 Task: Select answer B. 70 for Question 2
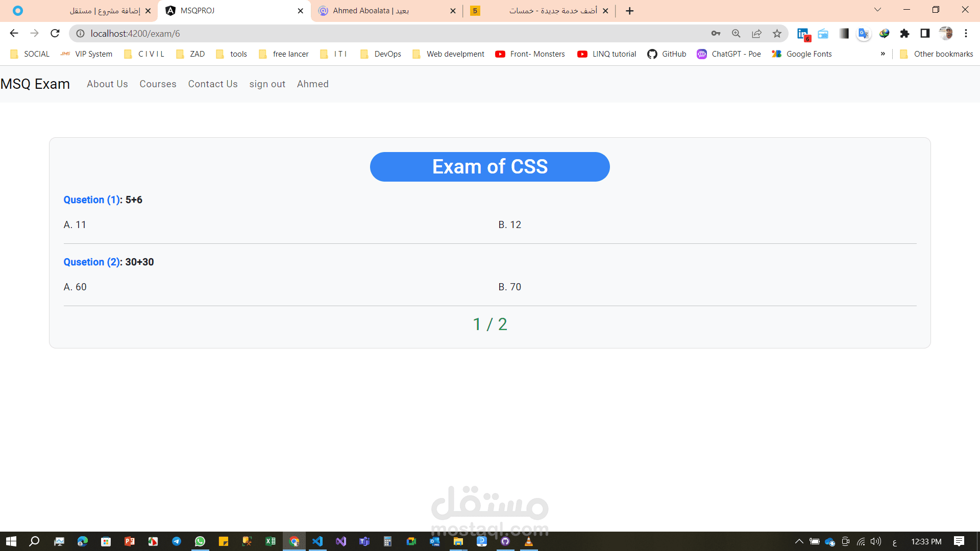point(510,287)
